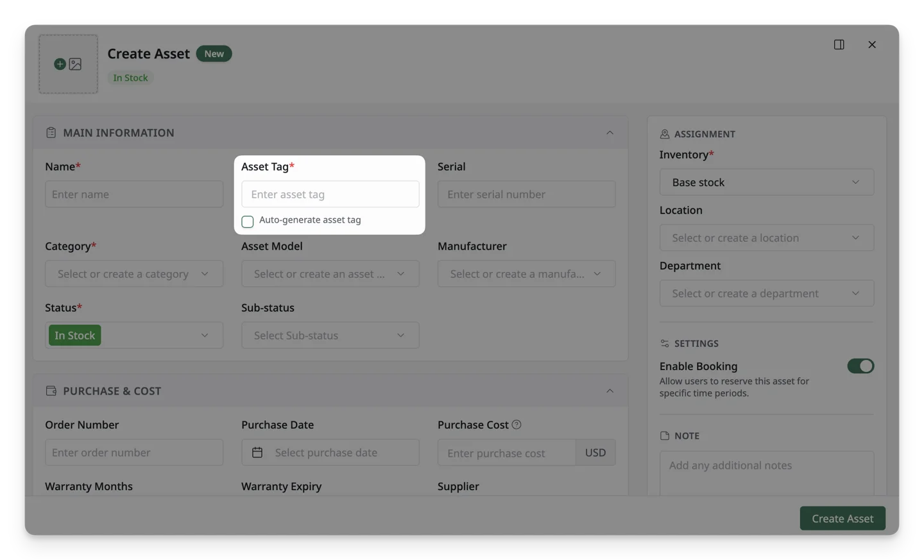The image size is (924, 560).
Task: Click the calendar icon in Purchase Date
Action: pos(257,453)
